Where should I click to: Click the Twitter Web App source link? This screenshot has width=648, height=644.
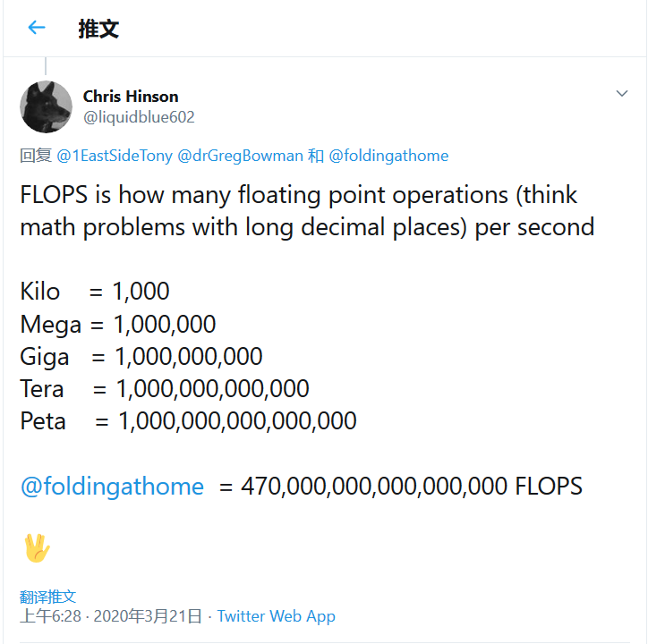(x=276, y=616)
